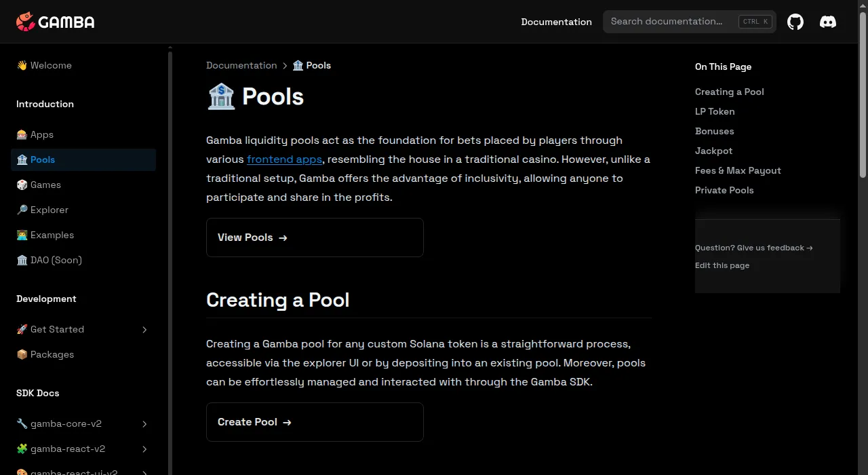This screenshot has width=868, height=475.
Task: Open the DAO (Soon) page
Action: (x=83, y=260)
